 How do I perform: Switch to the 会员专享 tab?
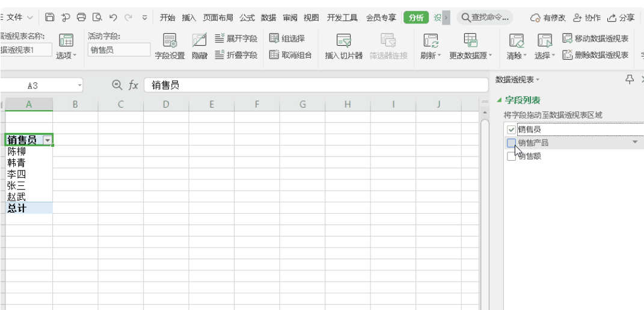point(381,17)
